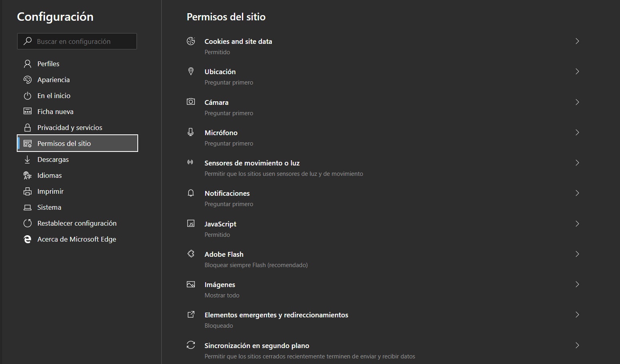Expand Sensores de movimiento o luz chevron

577,163
